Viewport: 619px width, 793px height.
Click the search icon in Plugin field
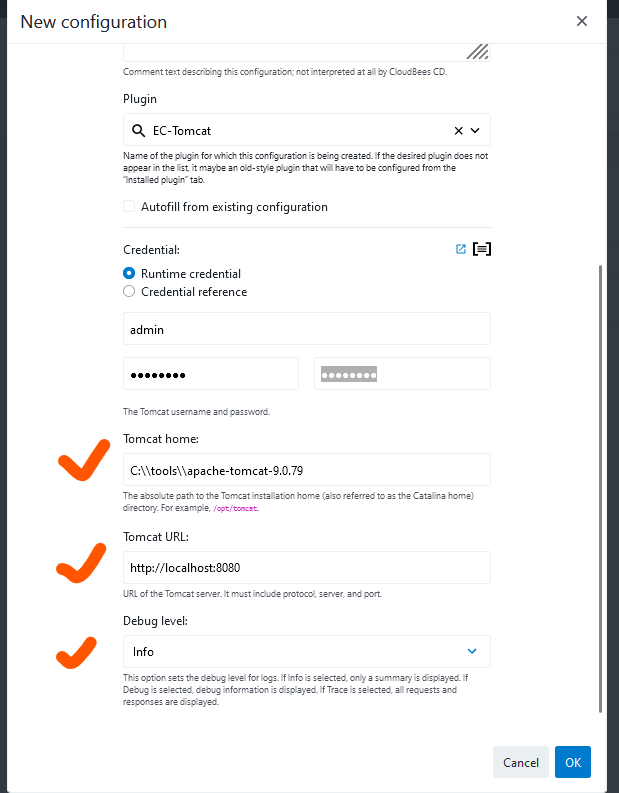[138, 130]
